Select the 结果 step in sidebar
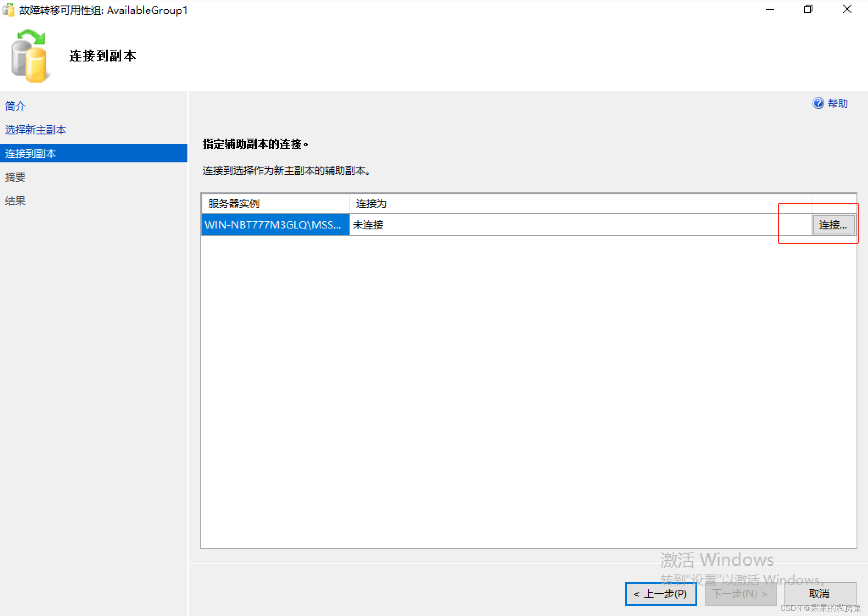The height and width of the screenshot is (616, 868). (x=15, y=201)
